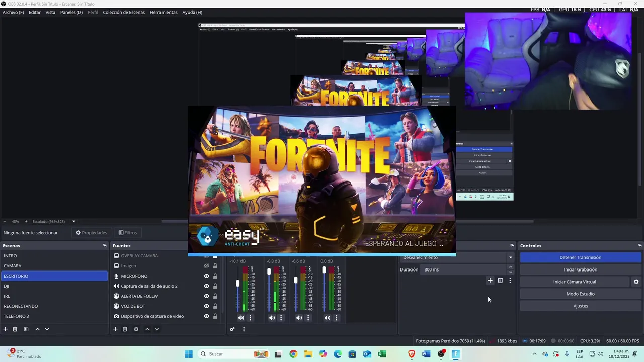Add a scene transition with plus icon
The width and height of the screenshot is (644, 362).
click(490, 280)
